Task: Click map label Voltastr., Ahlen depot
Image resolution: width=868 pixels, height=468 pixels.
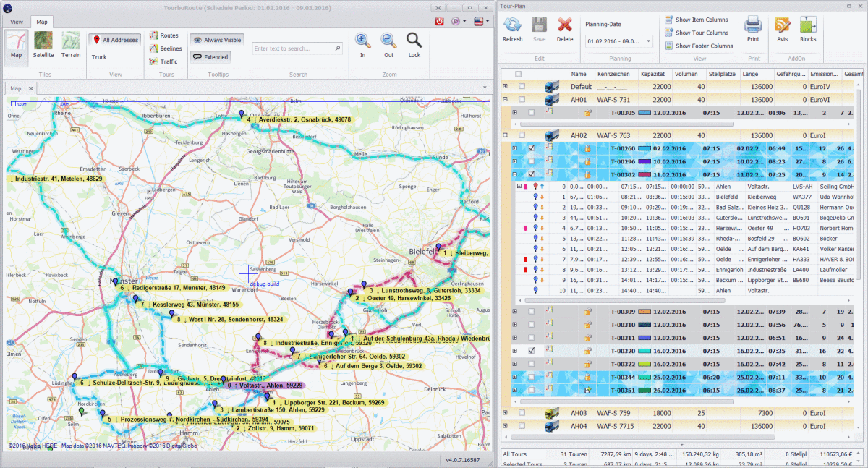Action: click(266, 386)
